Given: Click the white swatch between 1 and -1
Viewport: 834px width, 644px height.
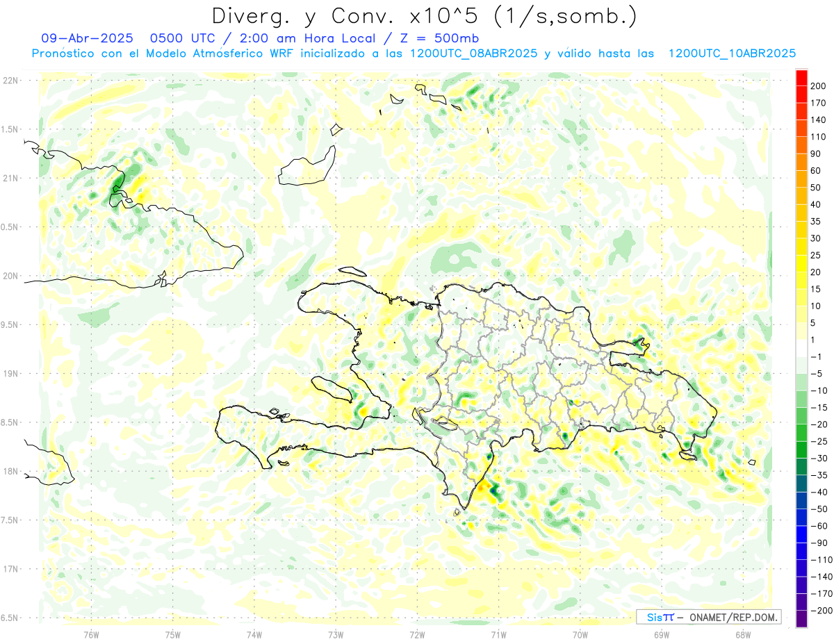Looking at the screenshot, I should coord(801,348).
